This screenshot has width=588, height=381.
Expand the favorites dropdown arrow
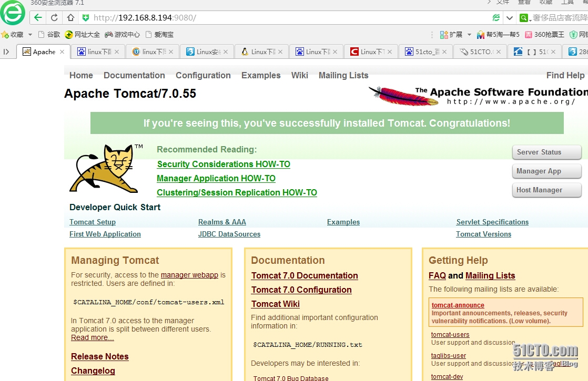30,35
